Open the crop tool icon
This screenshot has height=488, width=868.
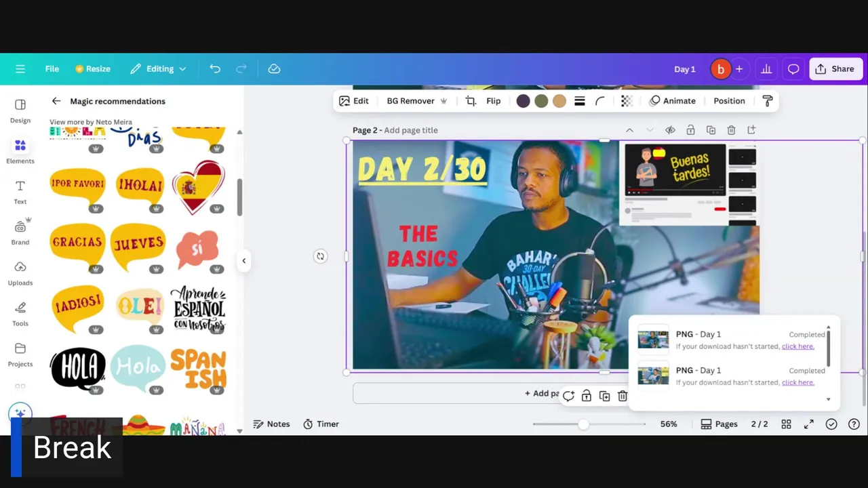(471, 101)
